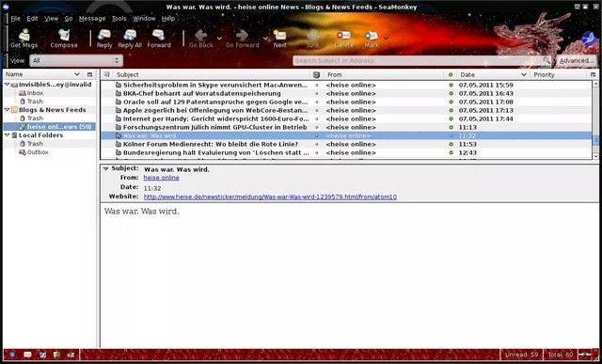Open the View filter dropdown
This screenshot has width=602, height=364.
tap(76, 60)
